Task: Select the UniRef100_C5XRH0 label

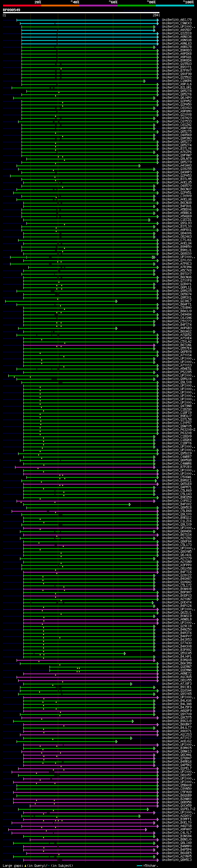Action: coord(177,308)
